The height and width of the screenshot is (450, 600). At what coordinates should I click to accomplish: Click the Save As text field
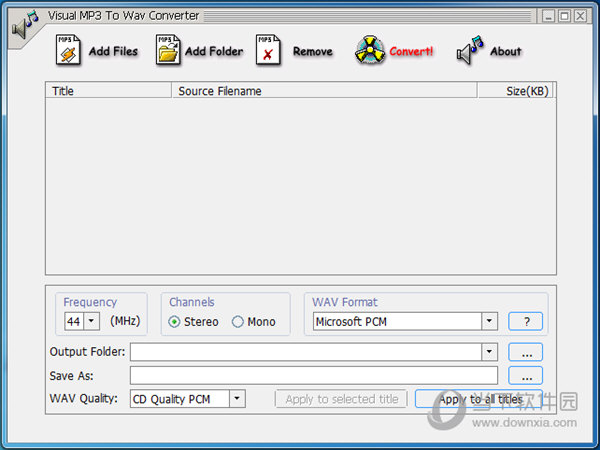[x=313, y=376]
